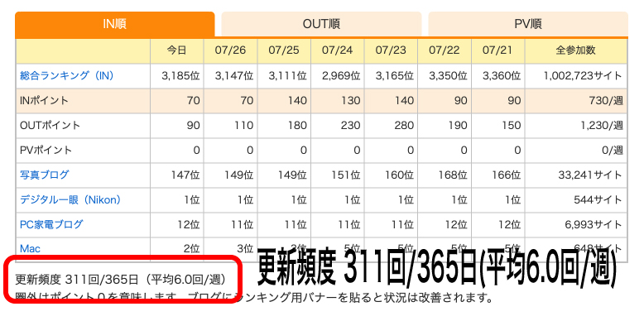Screen dimensions: 644x321
Task: Click the small 更新頻度 311回/365日 text
Action: click(121, 280)
